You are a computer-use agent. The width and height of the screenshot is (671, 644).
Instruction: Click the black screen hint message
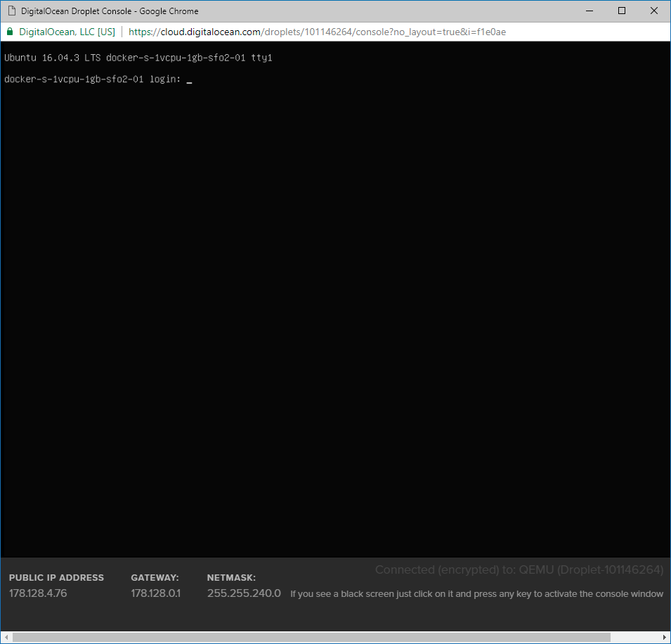(x=476, y=594)
